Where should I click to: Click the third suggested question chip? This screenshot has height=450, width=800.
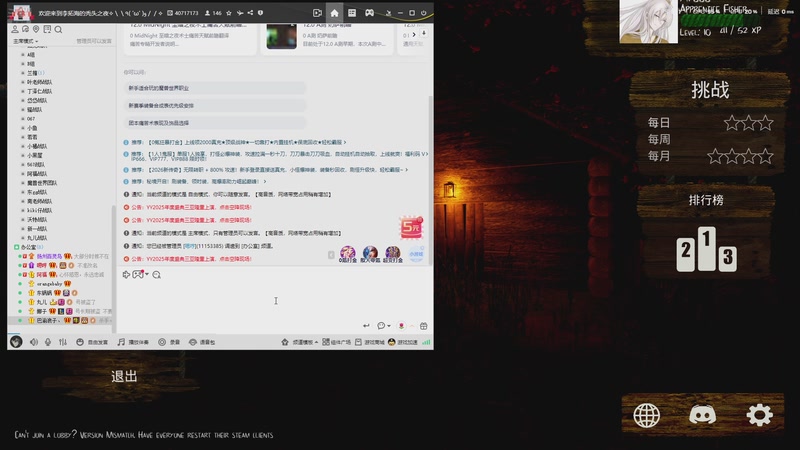tap(215, 123)
